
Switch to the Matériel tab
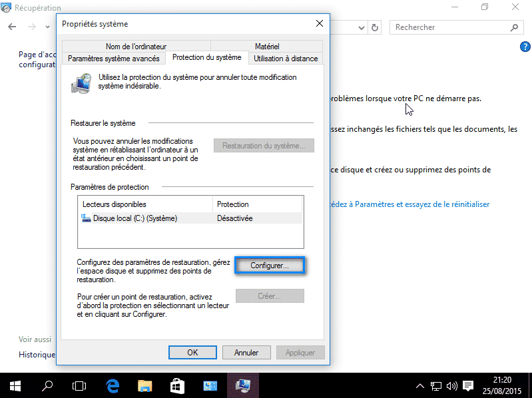(266, 47)
